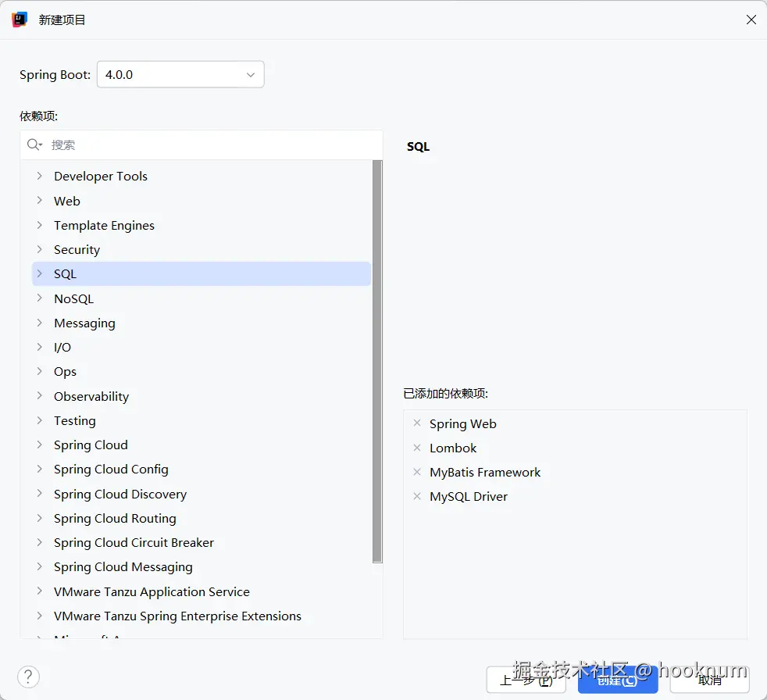Image resolution: width=767 pixels, height=700 pixels.
Task: Expand the Web category chevron
Action: click(40, 200)
